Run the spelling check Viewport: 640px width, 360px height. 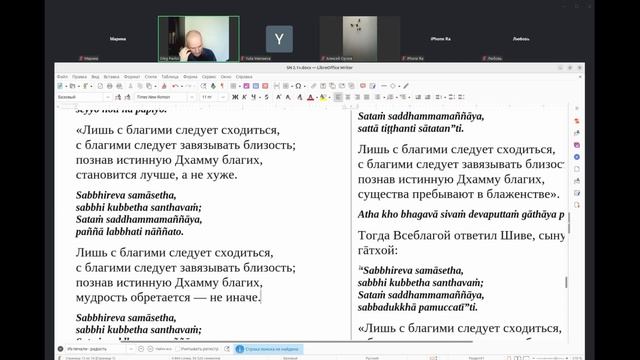point(213,86)
